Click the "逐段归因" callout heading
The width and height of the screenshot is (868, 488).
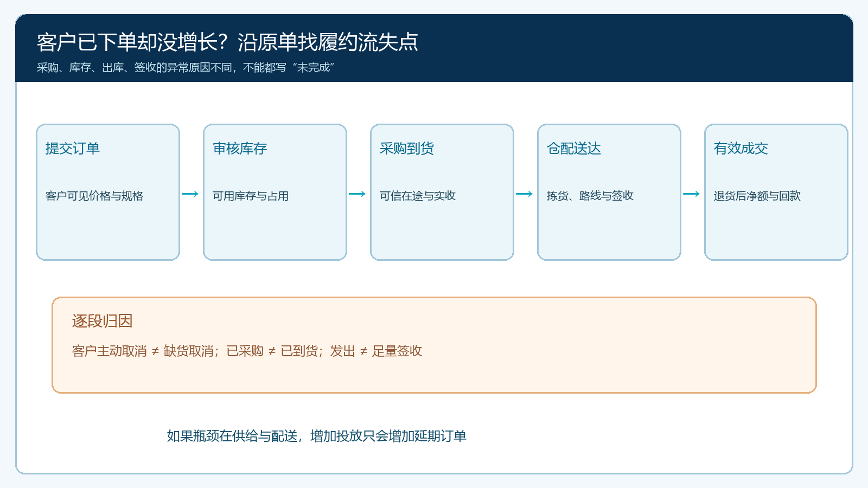pos(103,321)
